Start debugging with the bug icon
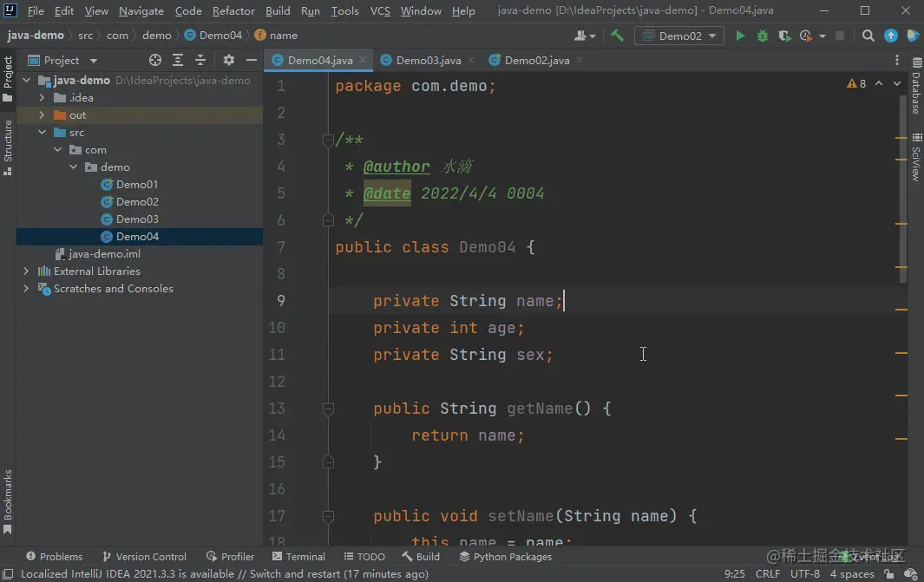This screenshot has width=924, height=582. 763,36
